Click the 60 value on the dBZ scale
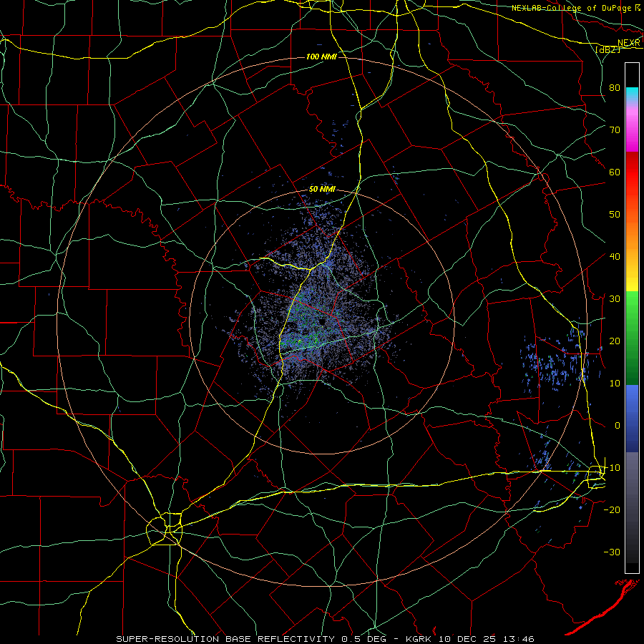Image resolution: width=644 pixels, height=644 pixels. click(x=615, y=172)
